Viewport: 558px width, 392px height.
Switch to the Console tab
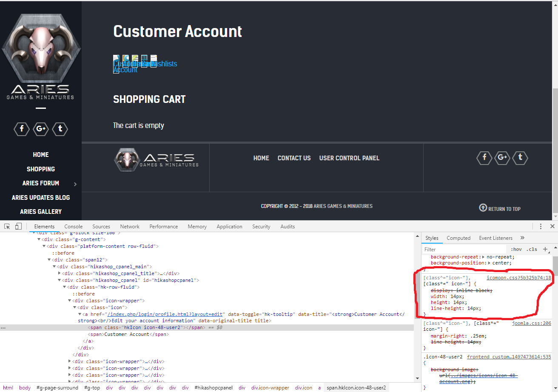click(x=74, y=227)
